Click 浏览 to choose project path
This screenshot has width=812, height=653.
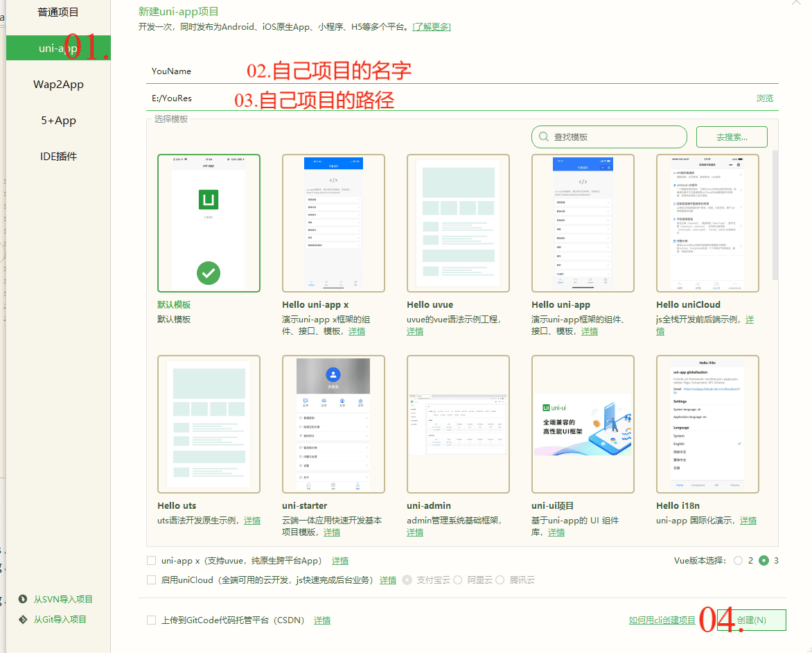[x=765, y=98]
